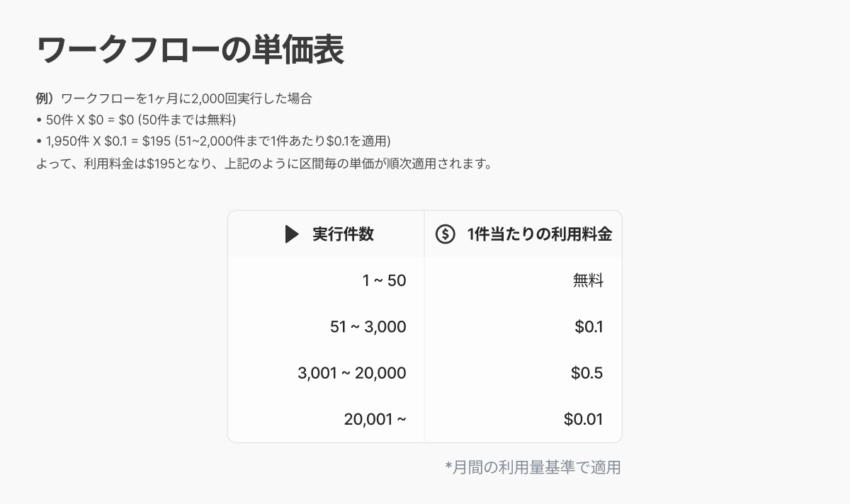Click the play triangle icon beside 実行件数

[292, 234]
